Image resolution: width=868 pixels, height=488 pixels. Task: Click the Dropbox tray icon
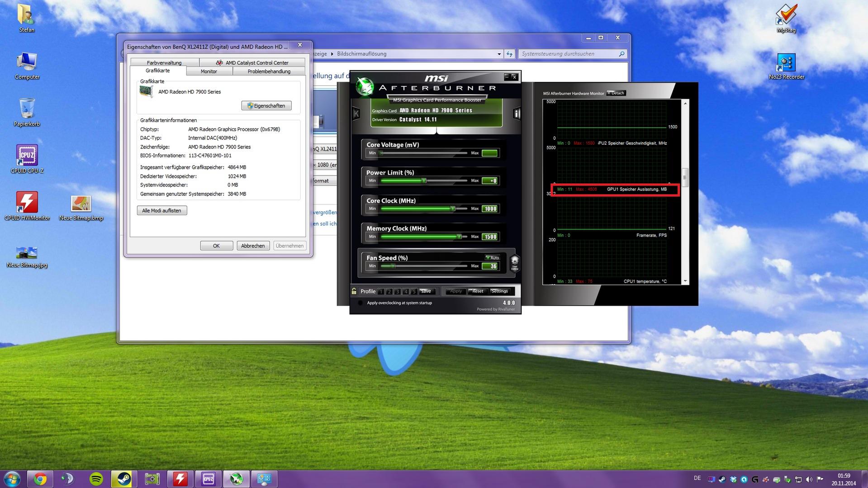tap(733, 479)
